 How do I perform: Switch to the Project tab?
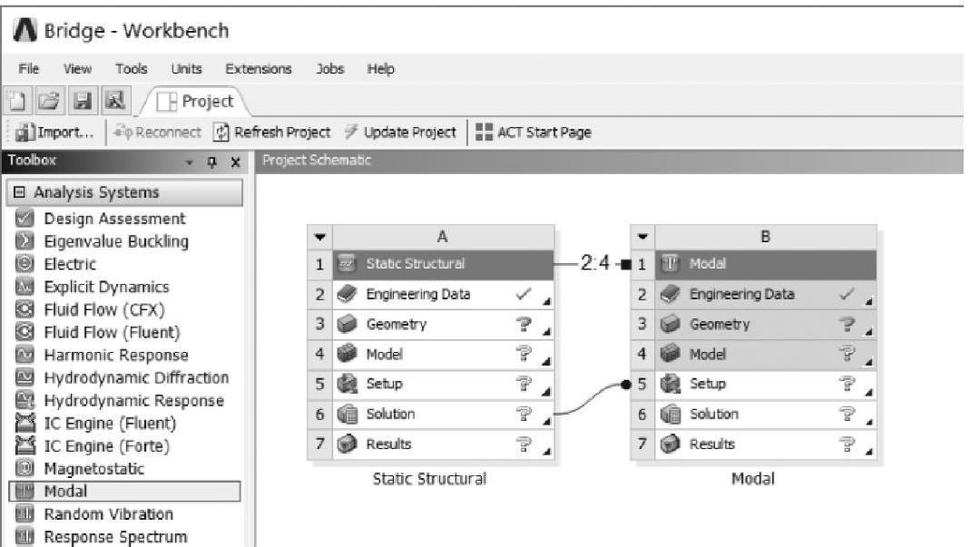(x=199, y=101)
